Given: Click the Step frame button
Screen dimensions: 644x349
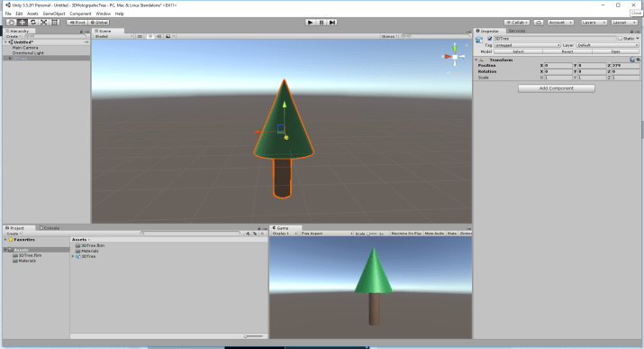Looking at the screenshot, I should [332, 23].
